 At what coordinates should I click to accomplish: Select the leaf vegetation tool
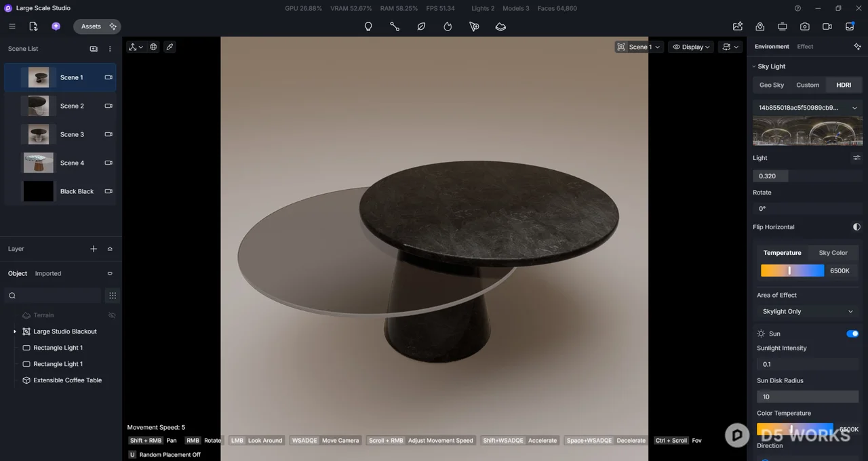tap(421, 26)
